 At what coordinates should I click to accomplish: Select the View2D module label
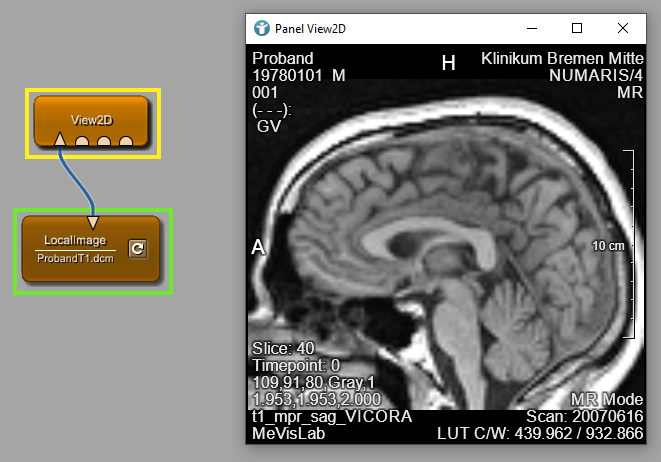pos(92,119)
